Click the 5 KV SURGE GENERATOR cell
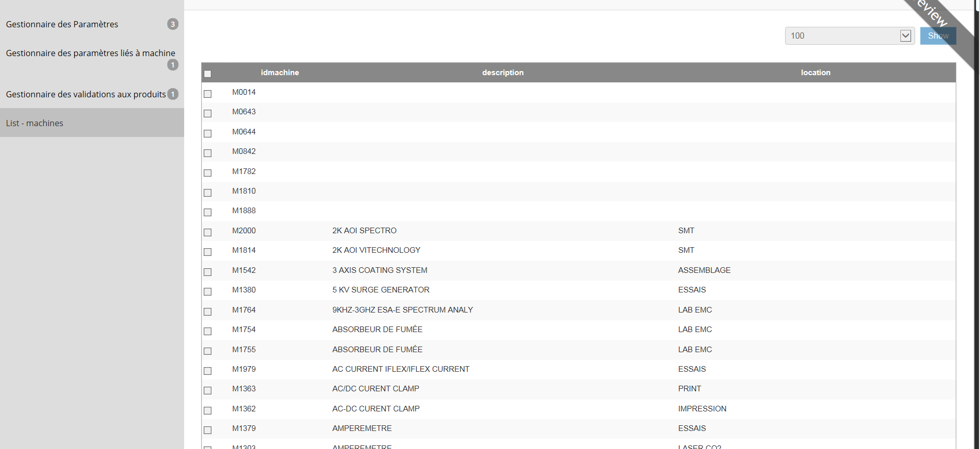 pyautogui.click(x=381, y=290)
